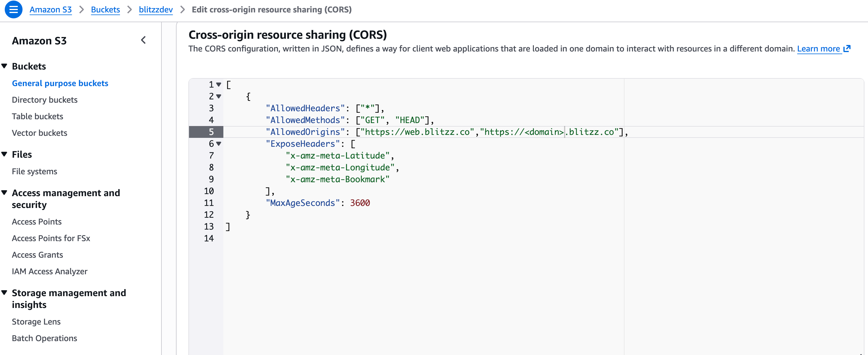The image size is (868, 355).
Task: Return to the blitzzdev bucket breadcrumb
Action: pyautogui.click(x=156, y=9)
